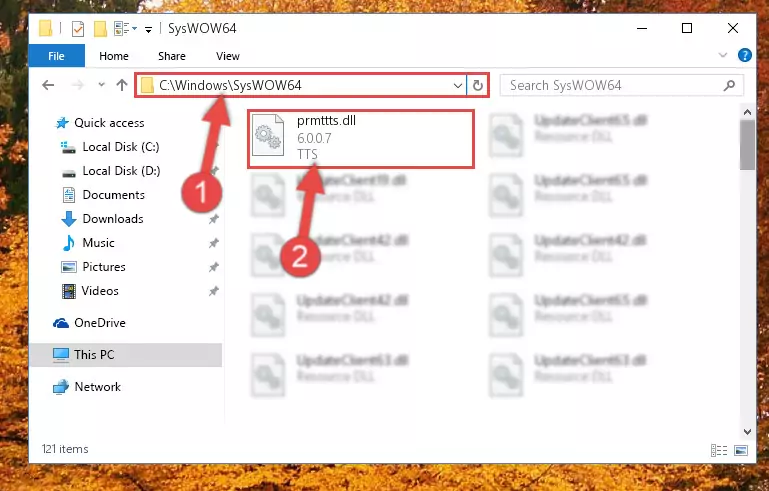The width and height of the screenshot is (769, 491).
Task: Switch to Details view icon
Action: 718,450
